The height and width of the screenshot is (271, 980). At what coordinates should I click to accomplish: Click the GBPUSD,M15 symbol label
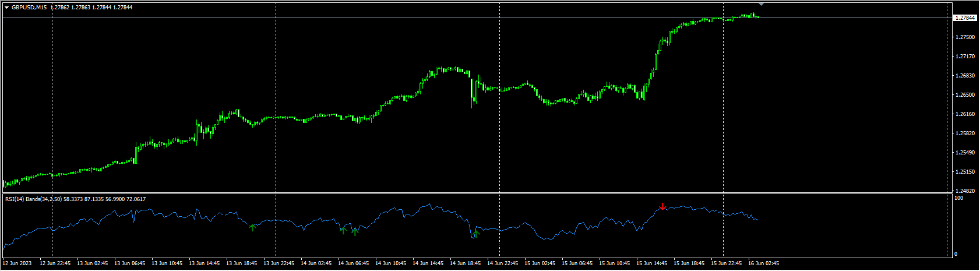(29, 8)
